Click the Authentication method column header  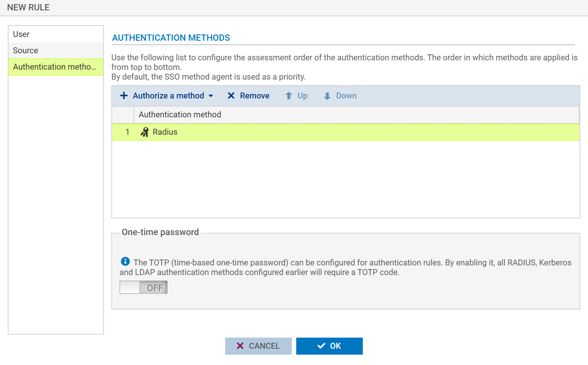coord(180,115)
